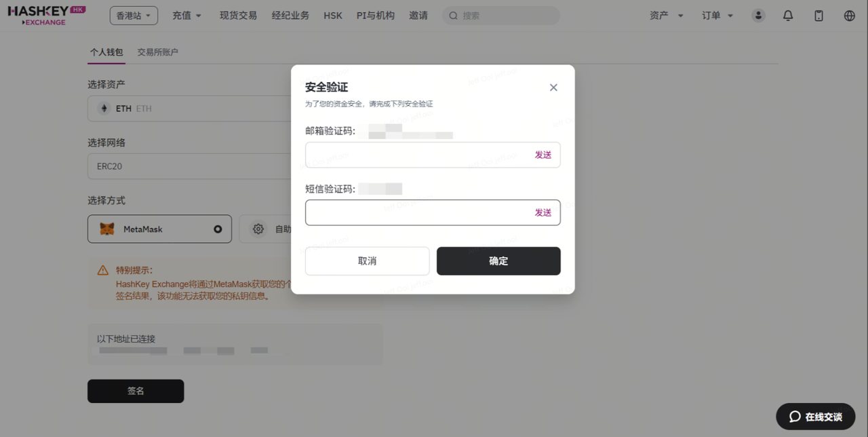The image size is (868, 437).
Task: Switch to the 交易所账户 tab
Action: [157, 52]
